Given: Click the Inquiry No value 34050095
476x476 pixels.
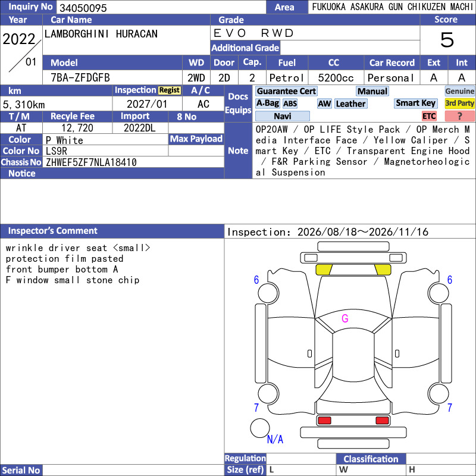Looking at the screenshot, I should 83,8.
